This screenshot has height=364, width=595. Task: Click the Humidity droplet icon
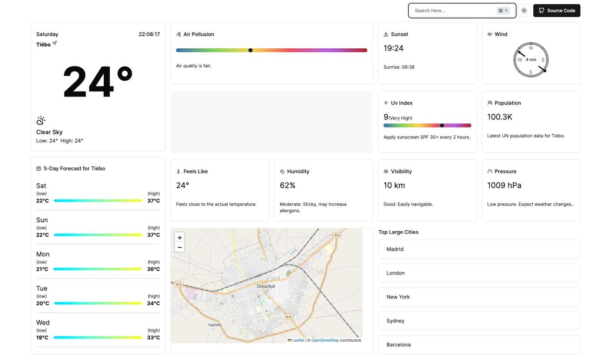pos(282,172)
